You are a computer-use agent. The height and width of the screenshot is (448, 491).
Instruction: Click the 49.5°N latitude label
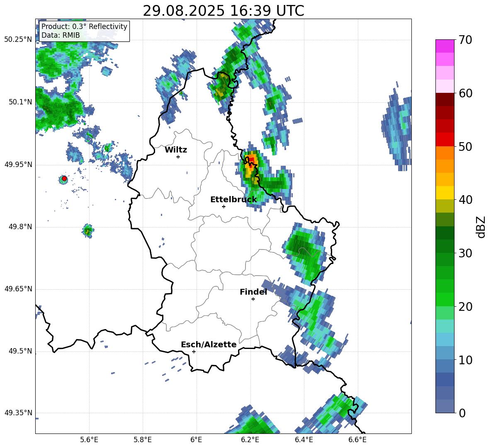tap(20, 351)
